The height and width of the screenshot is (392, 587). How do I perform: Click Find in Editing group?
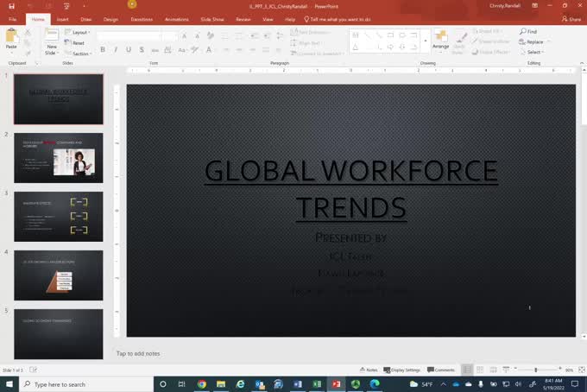tap(528, 31)
